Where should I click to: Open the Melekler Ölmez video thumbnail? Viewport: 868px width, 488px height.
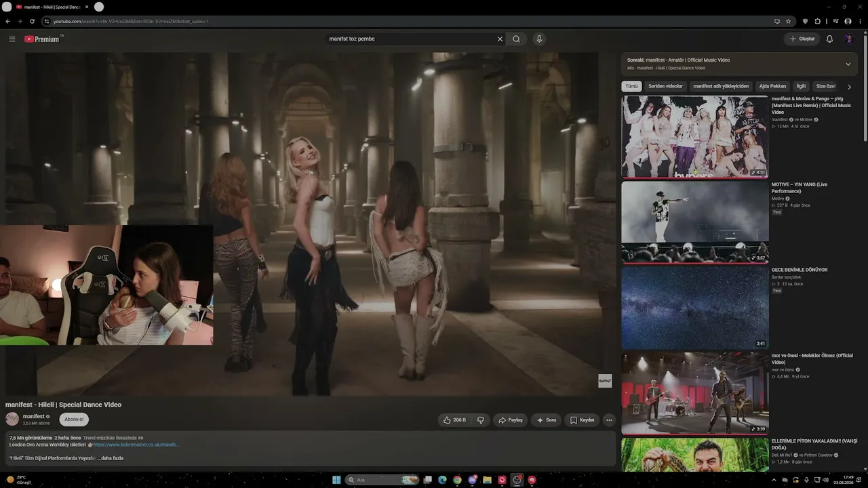point(695,393)
